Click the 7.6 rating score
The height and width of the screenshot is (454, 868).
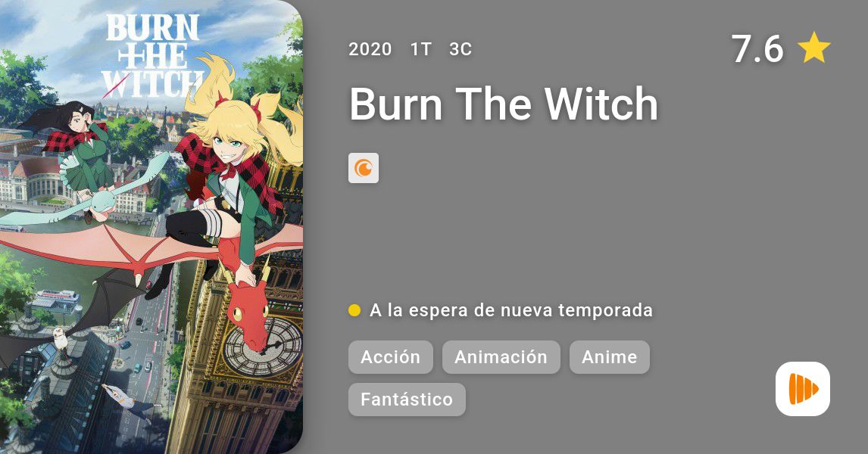757,48
